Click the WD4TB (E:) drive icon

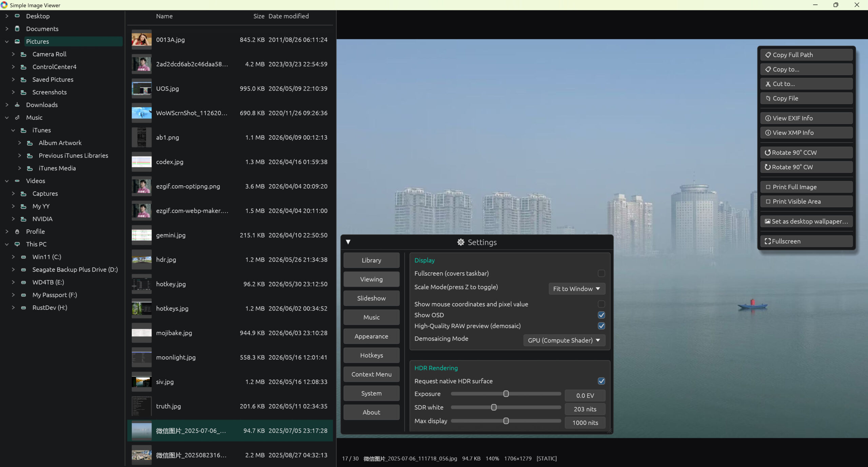[x=23, y=282]
